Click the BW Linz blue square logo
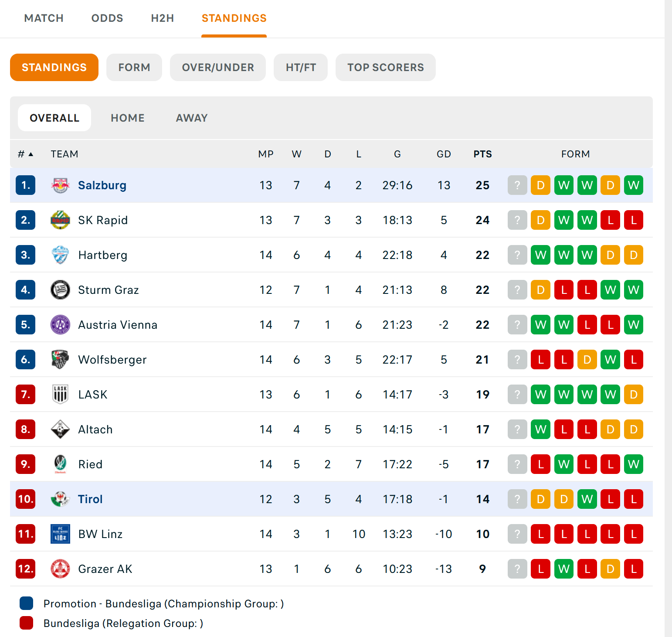 (60, 534)
